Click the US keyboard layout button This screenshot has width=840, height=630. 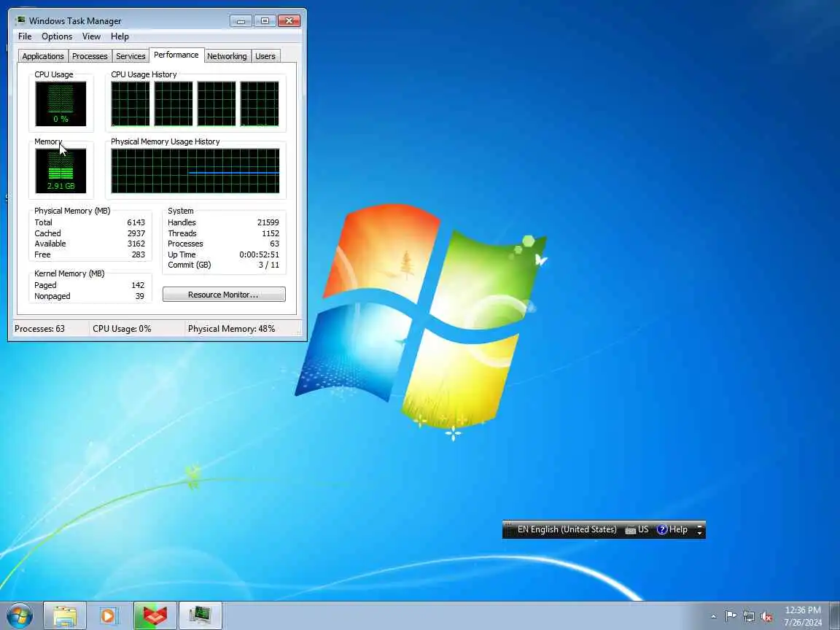(637, 529)
